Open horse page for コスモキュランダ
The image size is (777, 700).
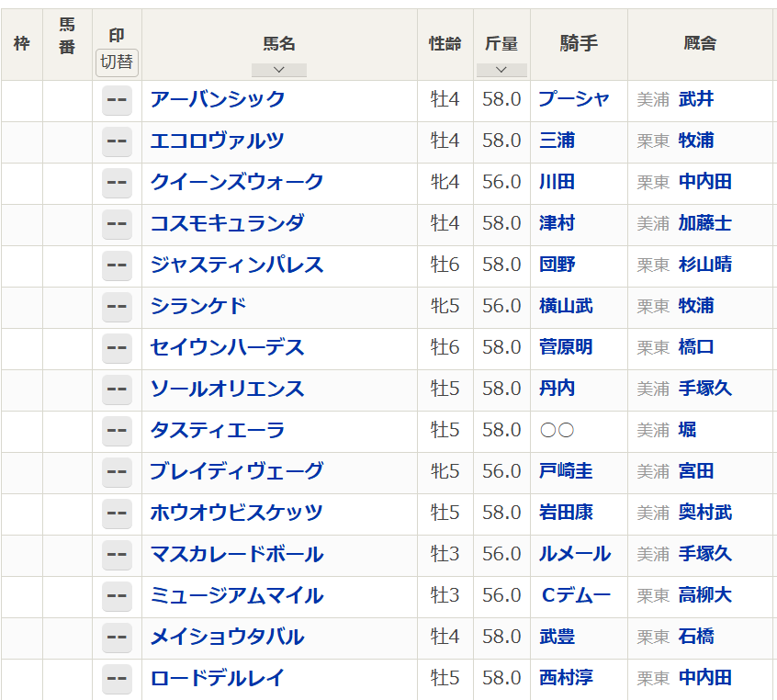tap(227, 223)
